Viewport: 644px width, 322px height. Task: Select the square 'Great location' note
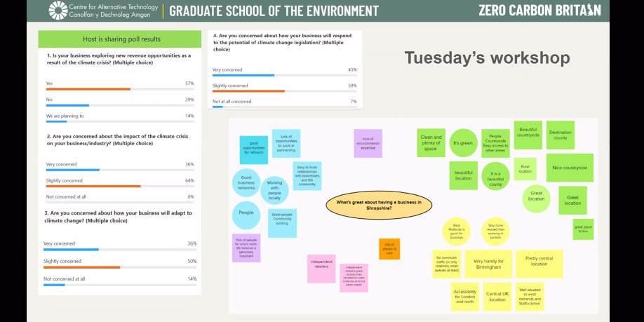(572, 201)
